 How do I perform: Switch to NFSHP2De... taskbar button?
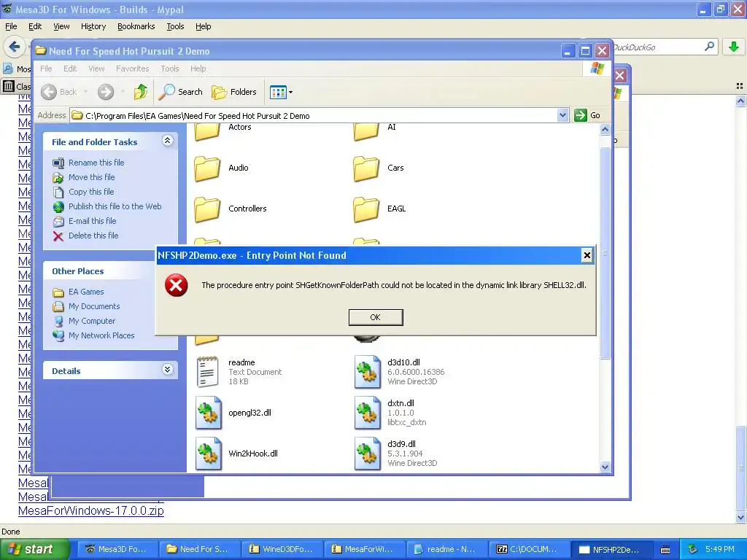[611, 549]
